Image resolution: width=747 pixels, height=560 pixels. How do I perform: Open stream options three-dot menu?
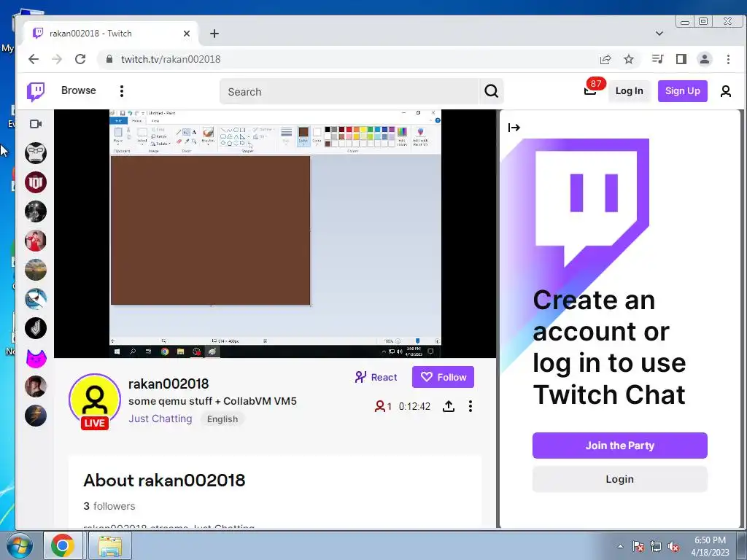click(x=471, y=406)
